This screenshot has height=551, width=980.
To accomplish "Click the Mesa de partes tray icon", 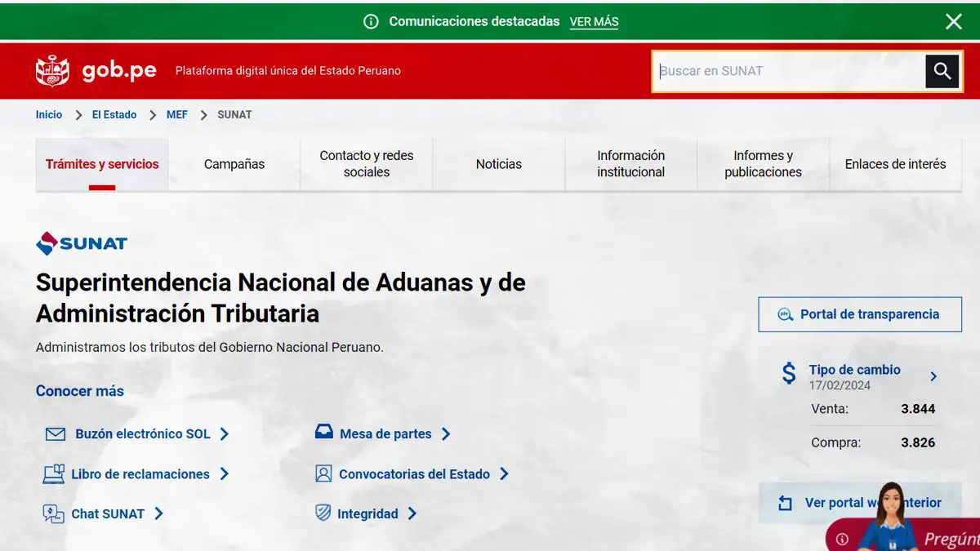I will (324, 432).
